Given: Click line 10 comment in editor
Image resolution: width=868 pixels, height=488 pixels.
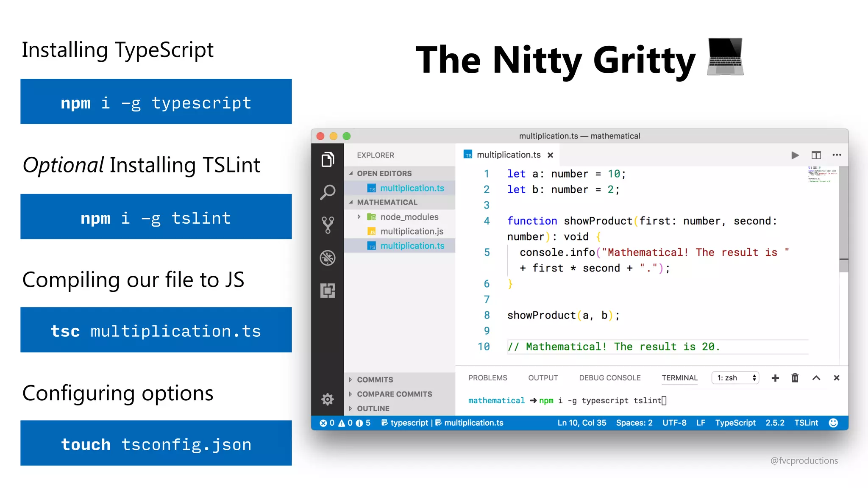Looking at the screenshot, I should click(x=614, y=347).
